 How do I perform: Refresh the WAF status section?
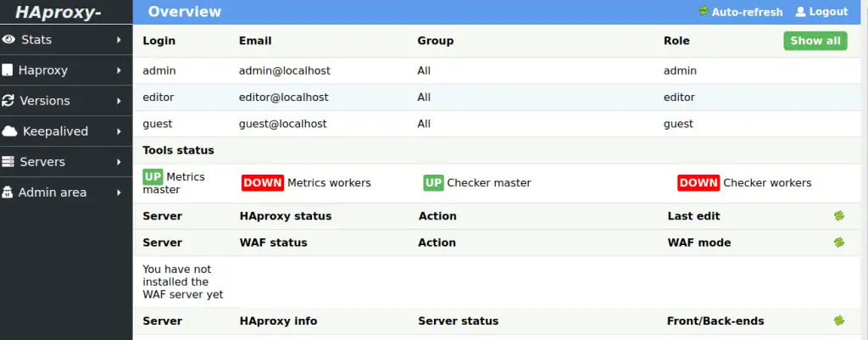[839, 242]
